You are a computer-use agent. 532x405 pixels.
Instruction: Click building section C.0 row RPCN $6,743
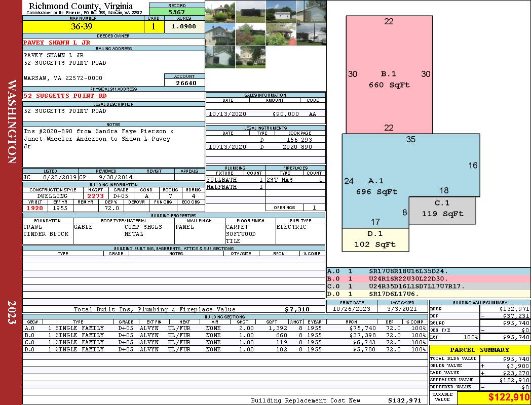tap(364, 342)
